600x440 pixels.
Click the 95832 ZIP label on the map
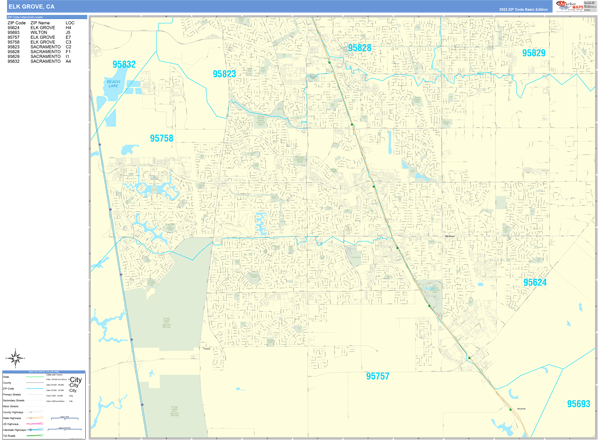tap(124, 64)
